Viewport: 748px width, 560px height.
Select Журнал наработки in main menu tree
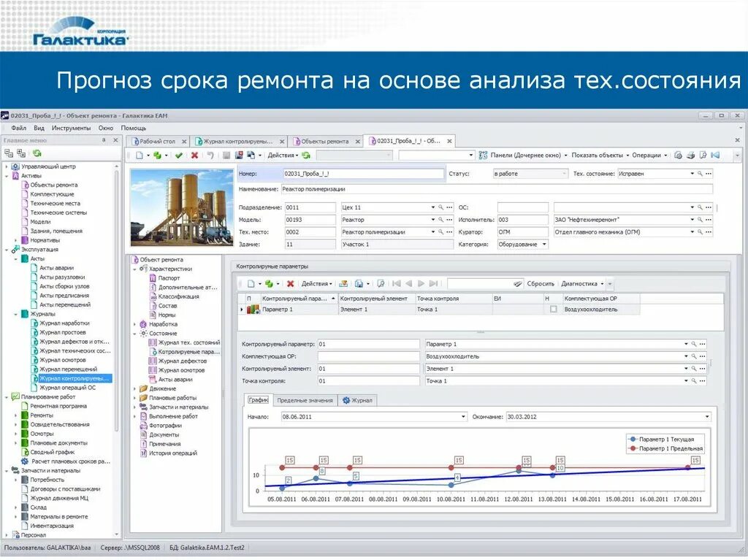tap(64, 323)
